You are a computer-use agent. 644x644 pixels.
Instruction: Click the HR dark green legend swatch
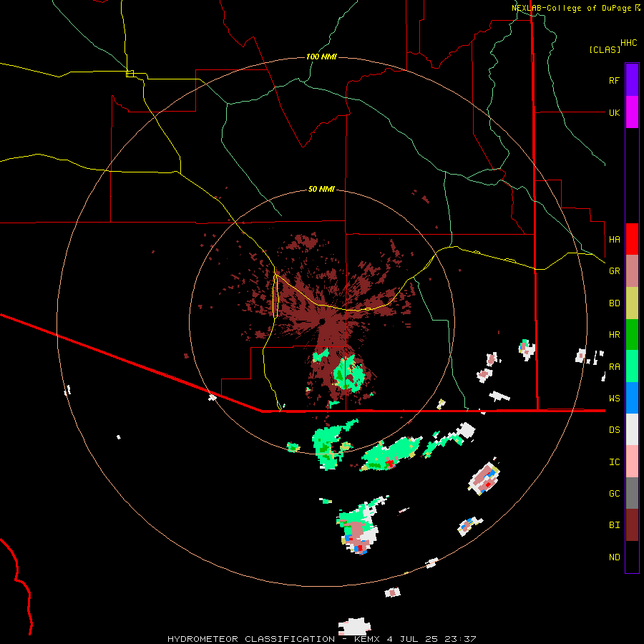point(632,335)
